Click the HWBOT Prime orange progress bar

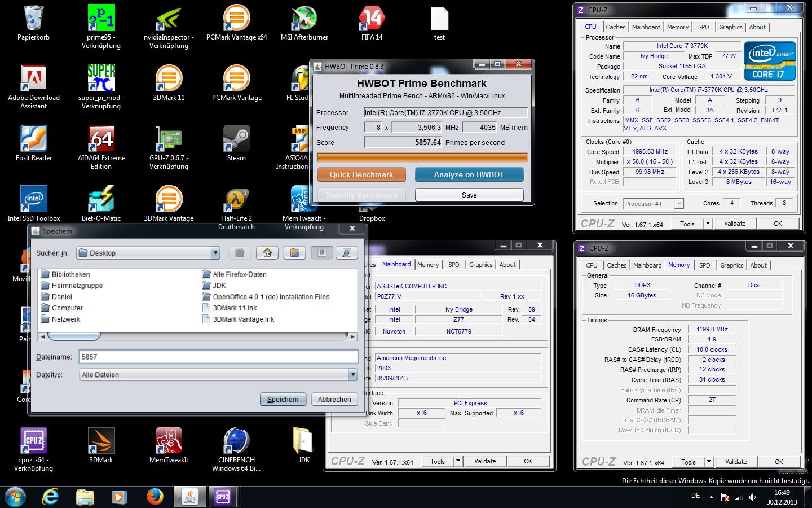[x=422, y=157]
